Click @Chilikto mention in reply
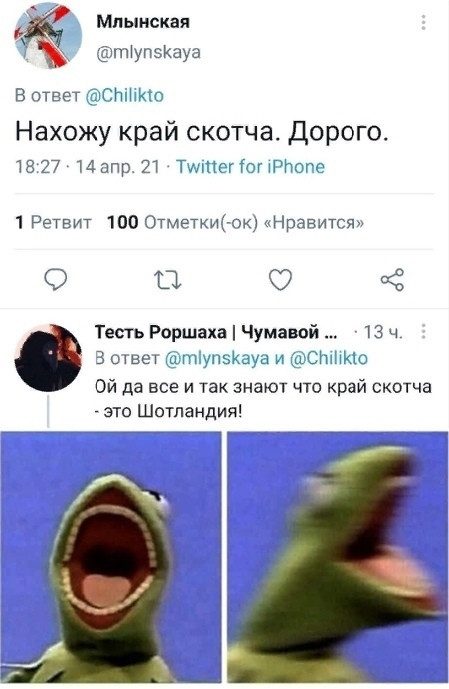 (329, 358)
